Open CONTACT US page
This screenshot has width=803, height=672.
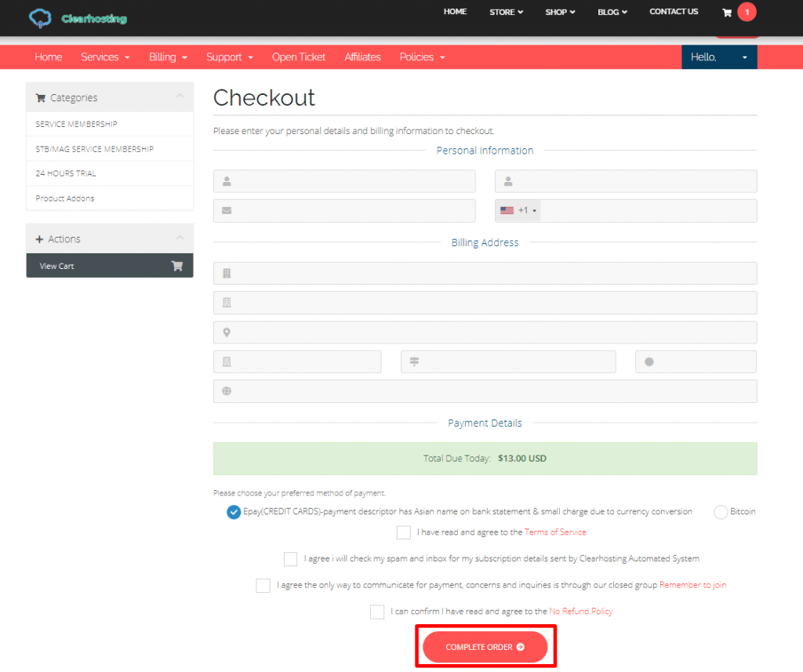[674, 12]
